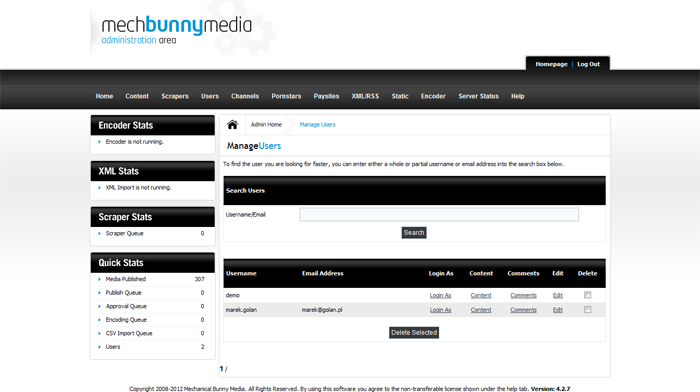Focus the Username/Email search field
The width and height of the screenshot is (700, 392).
[439, 215]
